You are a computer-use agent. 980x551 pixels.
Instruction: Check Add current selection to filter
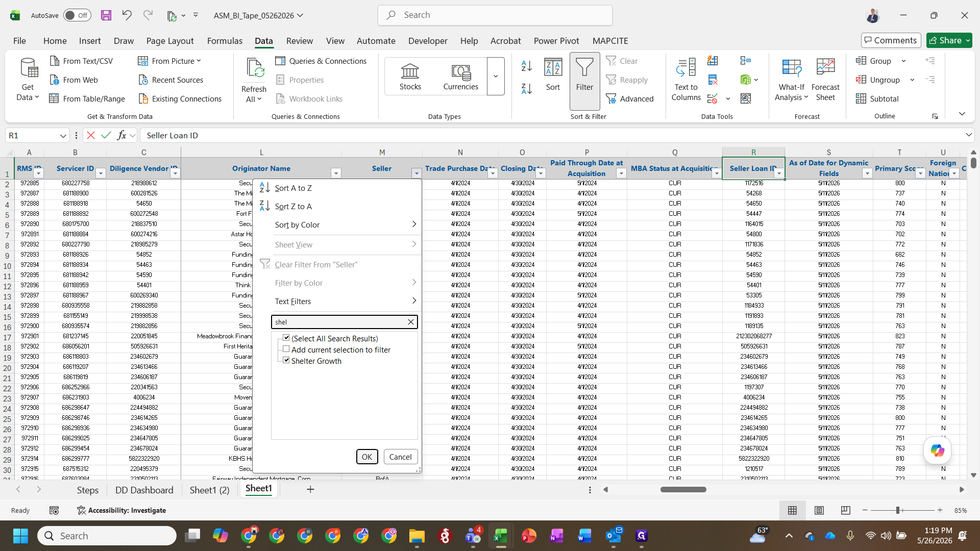(286, 349)
